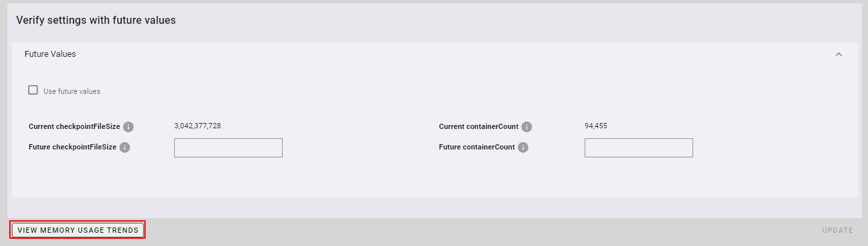Focus the Future checkpointFileSize input box
The width and height of the screenshot is (868, 246).
tap(228, 147)
